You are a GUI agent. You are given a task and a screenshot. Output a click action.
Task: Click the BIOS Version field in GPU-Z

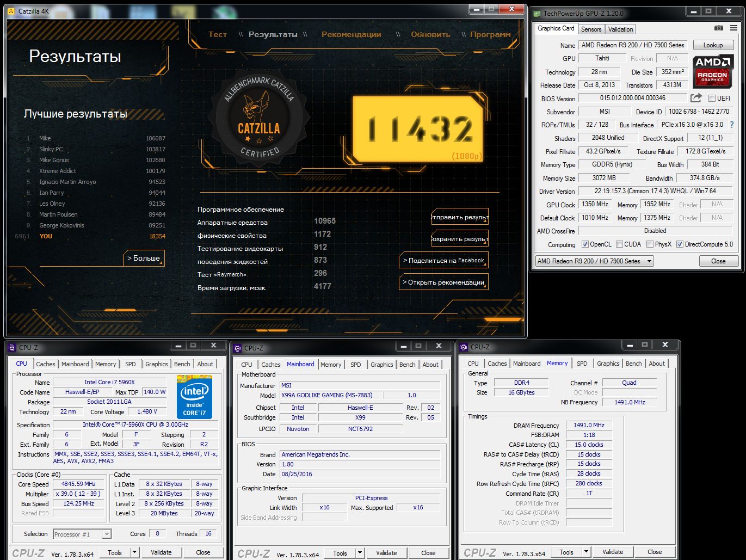click(x=633, y=98)
